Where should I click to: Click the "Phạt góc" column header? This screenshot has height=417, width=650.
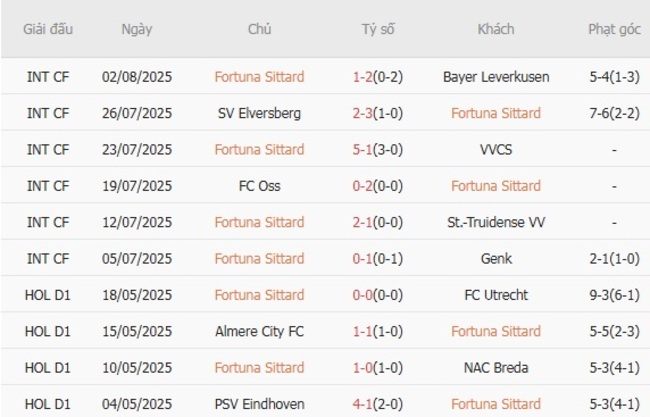[x=614, y=29]
